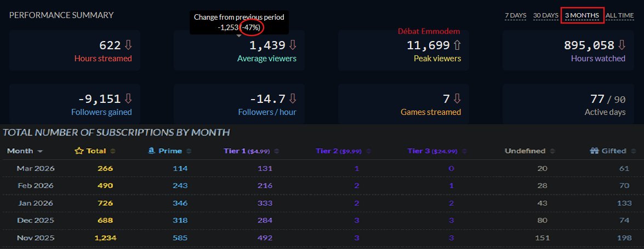Screen dimensions: 644x249
Task: Click the down arrow next to -9,151 followers gained
Action: coord(128,99)
